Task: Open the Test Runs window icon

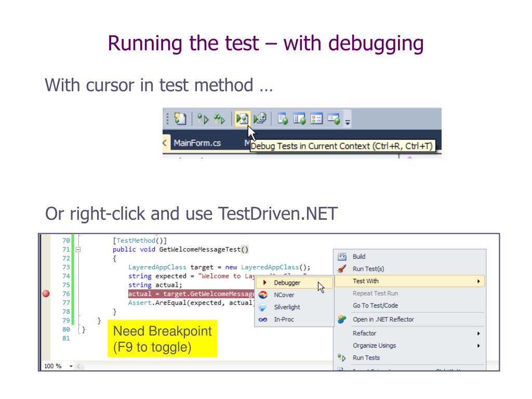Action: 334,119
